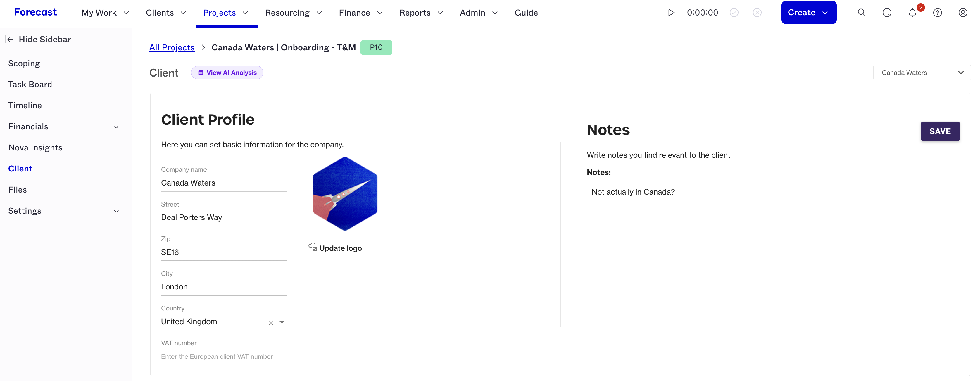Click the P10 project badge
This screenshot has height=381, width=980.
pyautogui.click(x=376, y=48)
